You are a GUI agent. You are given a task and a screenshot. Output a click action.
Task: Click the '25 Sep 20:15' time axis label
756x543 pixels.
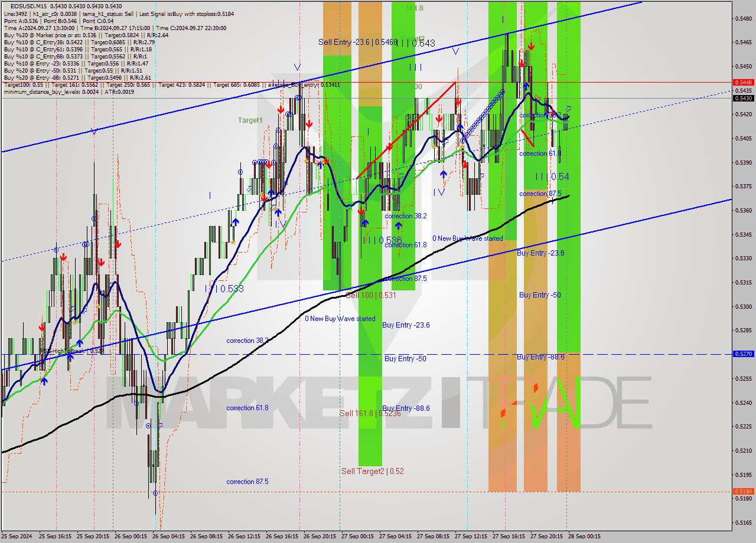coord(93,537)
